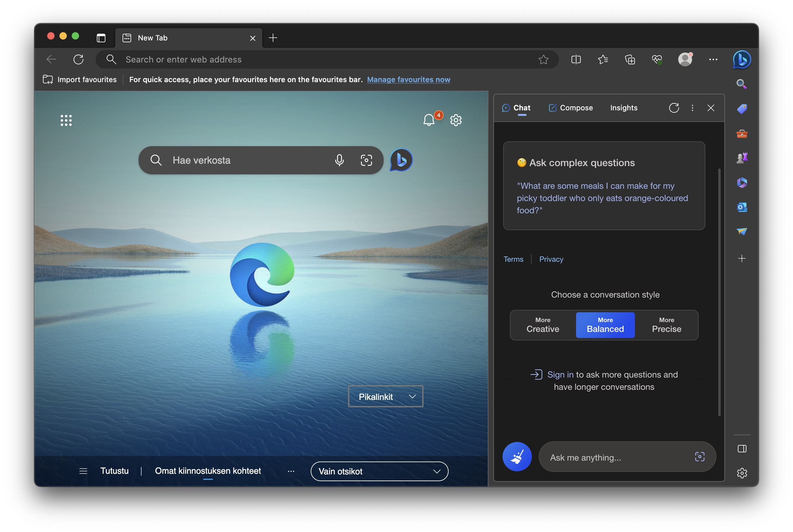Image resolution: width=793 pixels, height=532 pixels.
Task: Switch to Compose tab
Action: 571,108
